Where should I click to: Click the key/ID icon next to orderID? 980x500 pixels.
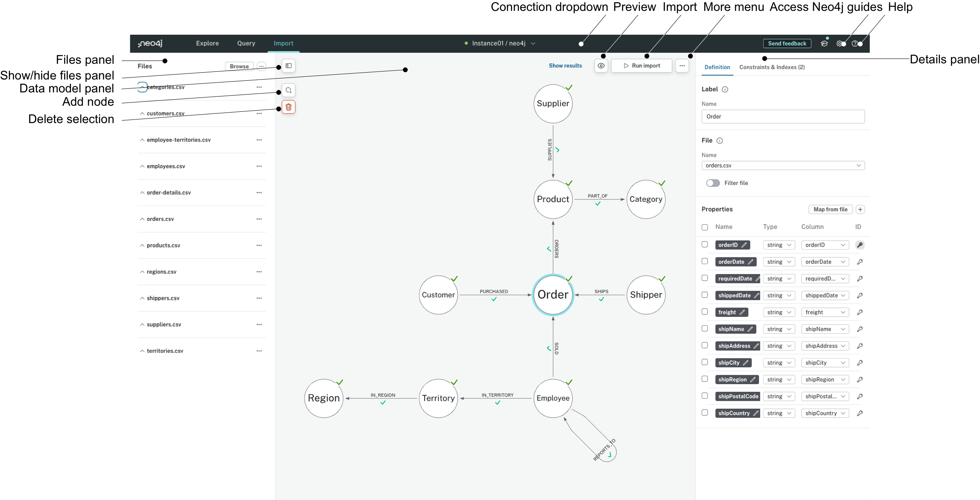[859, 245]
